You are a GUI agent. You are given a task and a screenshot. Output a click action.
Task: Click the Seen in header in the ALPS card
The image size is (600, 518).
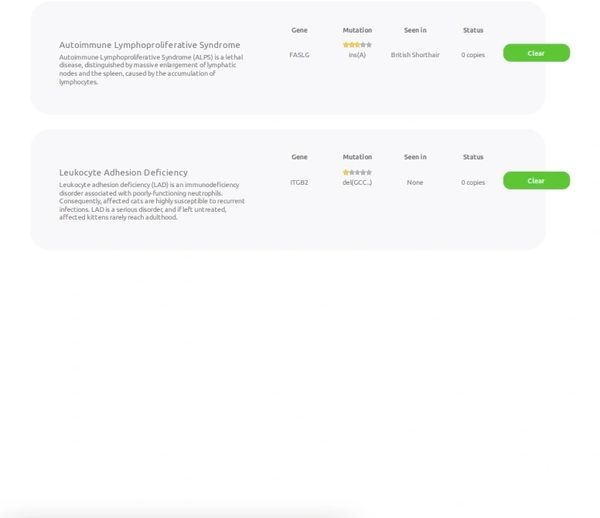[415, 30]
